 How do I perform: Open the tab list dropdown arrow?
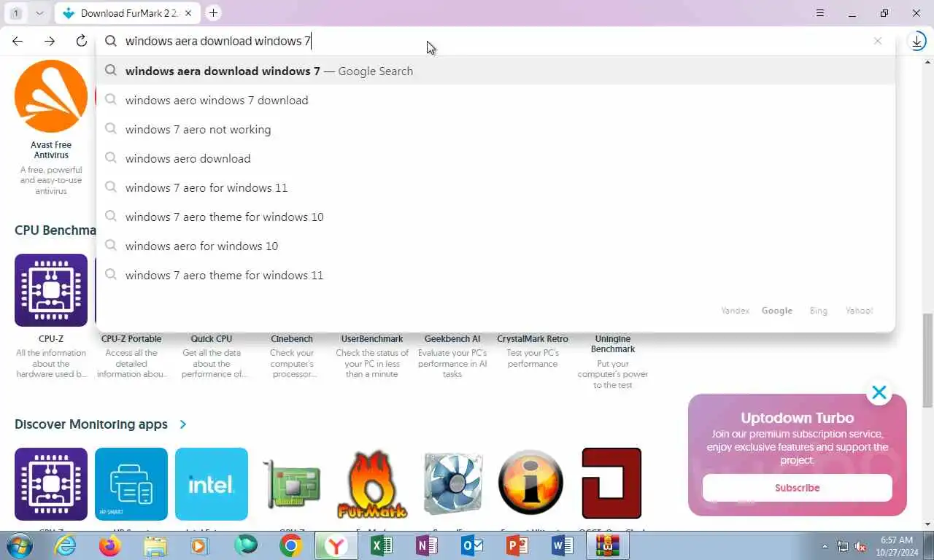[39, 13]
